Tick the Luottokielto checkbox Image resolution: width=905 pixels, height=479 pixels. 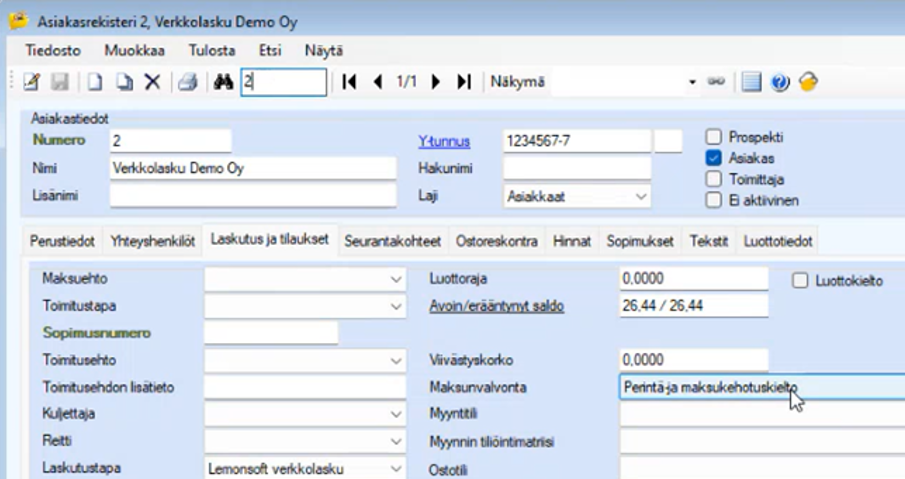[x=800, y=281]
